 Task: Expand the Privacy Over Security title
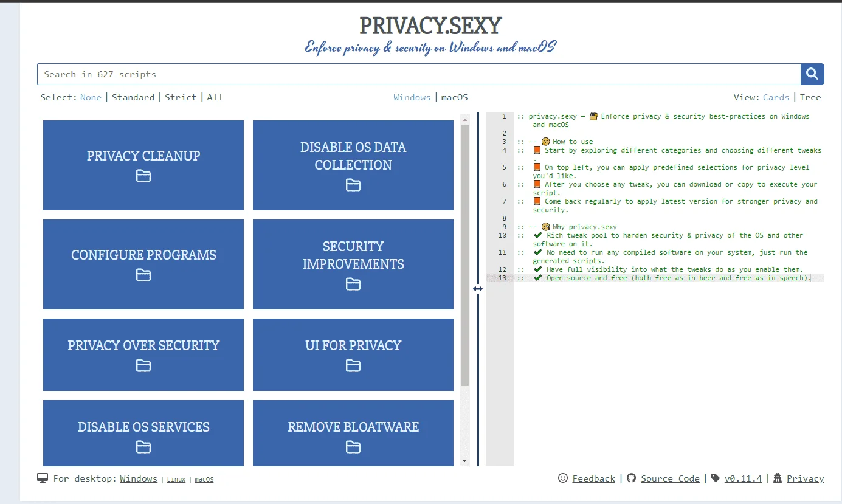pyautogui.click(x=143, y=345)
